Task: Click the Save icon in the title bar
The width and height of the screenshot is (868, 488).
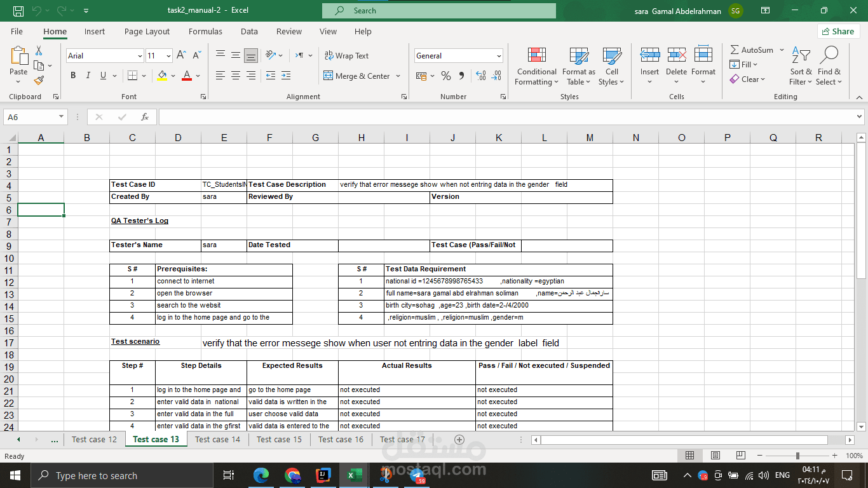Action: coord(18,11)
